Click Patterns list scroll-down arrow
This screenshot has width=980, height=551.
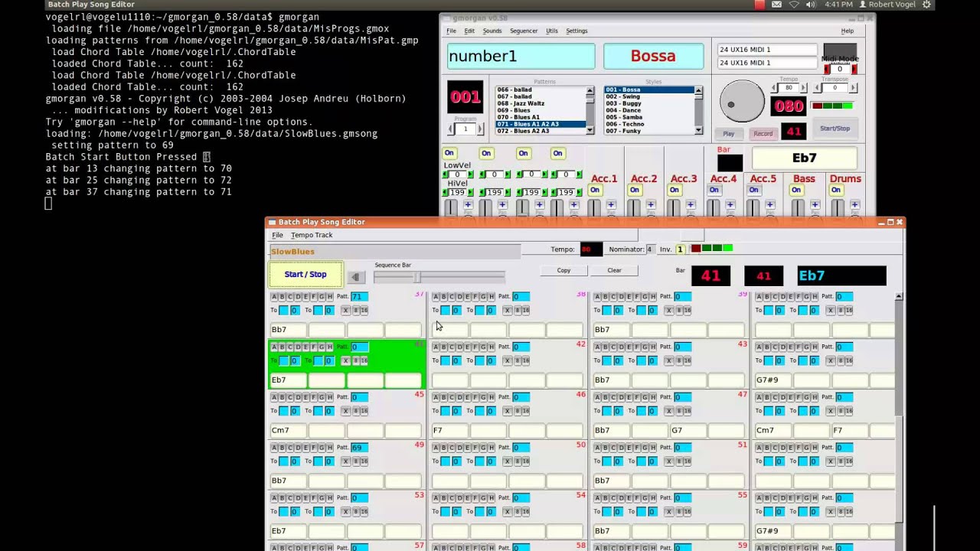(590, 130)
